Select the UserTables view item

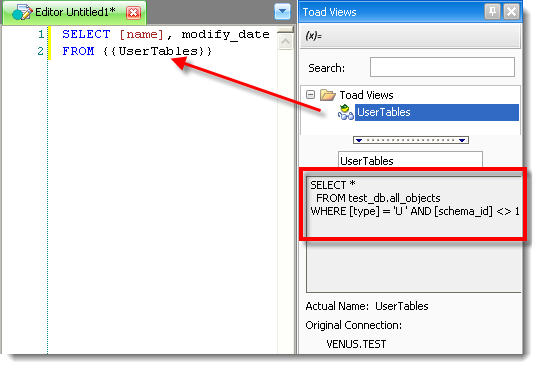point(436,112)
